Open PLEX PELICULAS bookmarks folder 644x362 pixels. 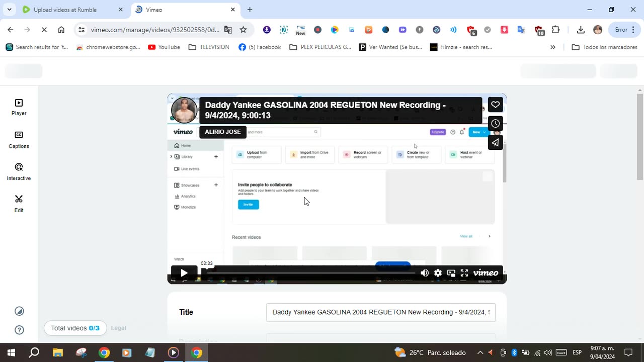click(x=320, y=47)
